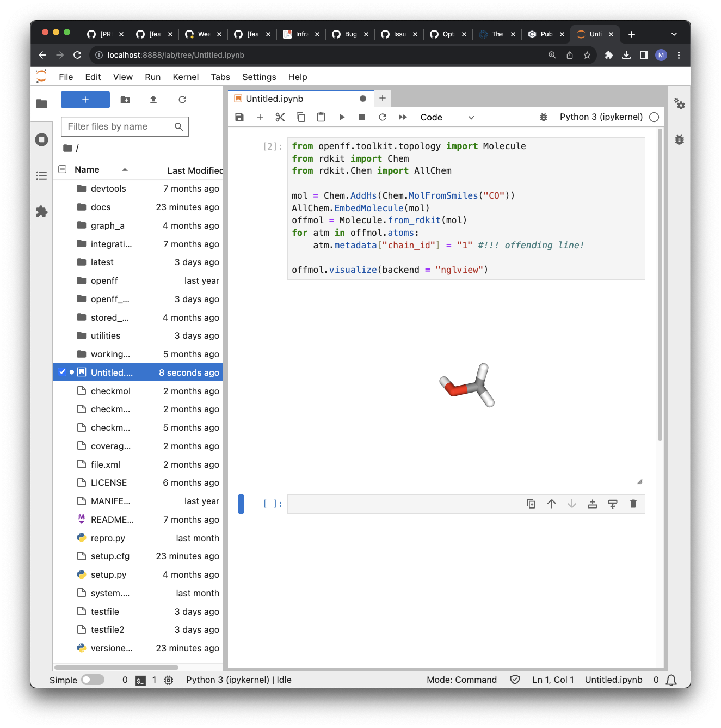Save the Untitled.ipynb notebook
721x728 pixels.
coord(239,117)
